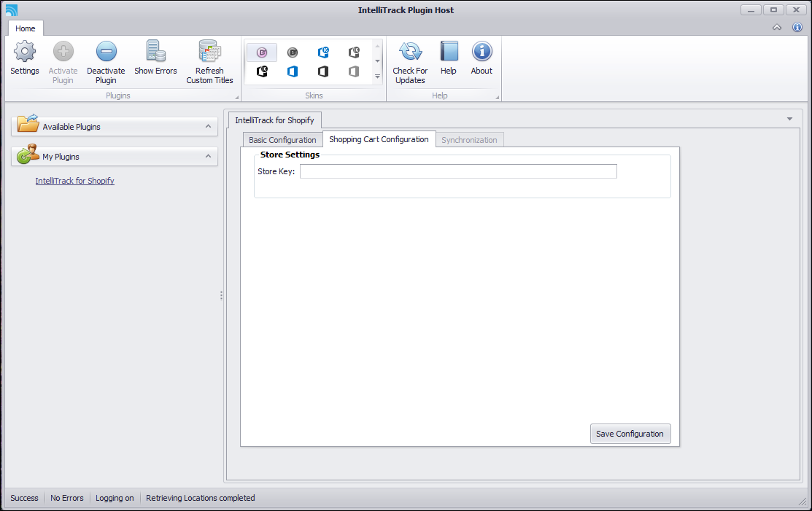Open the About dialog
This screenshot has width=812, height=511.
(x=482, y=58)
